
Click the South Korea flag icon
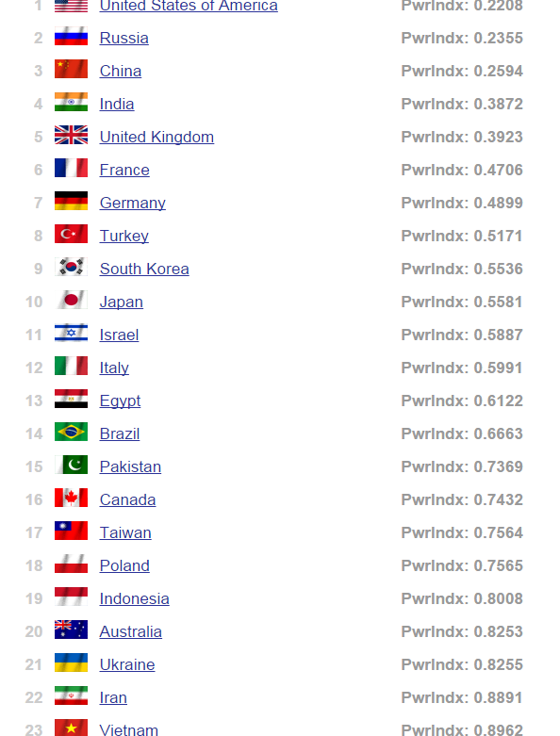(71, 267)
